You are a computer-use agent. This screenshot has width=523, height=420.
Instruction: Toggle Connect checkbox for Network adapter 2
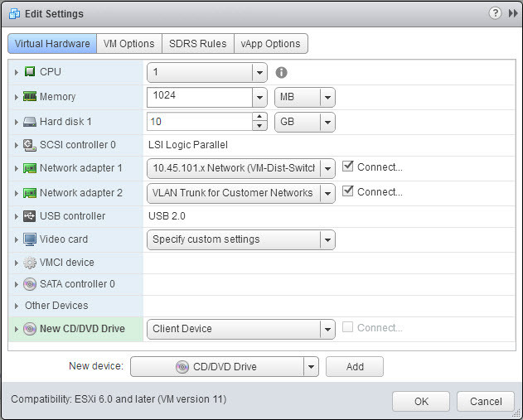pos(348,191)
